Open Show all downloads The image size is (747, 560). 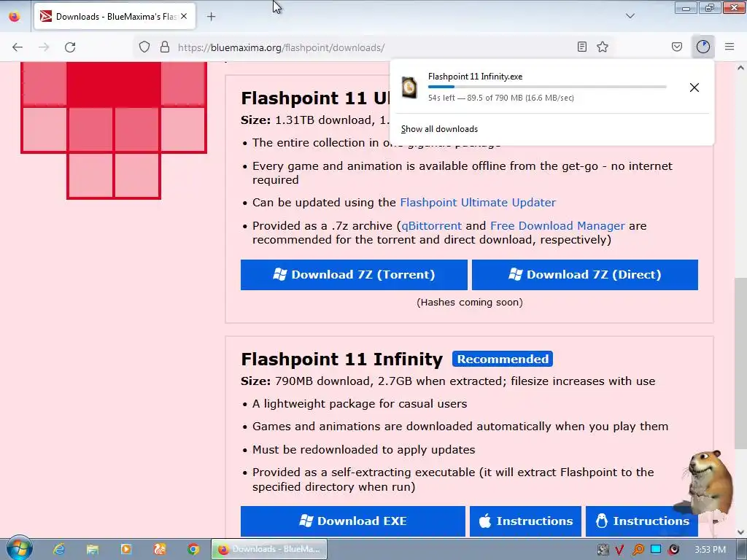click(x=439, y=129)
